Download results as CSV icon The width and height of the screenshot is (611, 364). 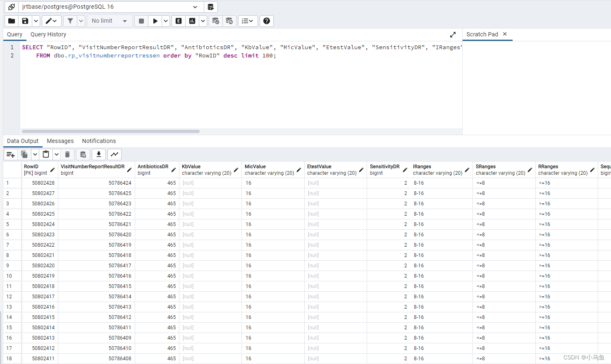click(x=99, y=155)
